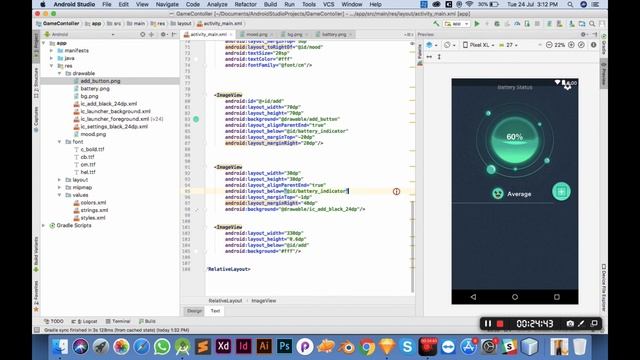Click the recording widget camera icon

(x=570, y=324)
